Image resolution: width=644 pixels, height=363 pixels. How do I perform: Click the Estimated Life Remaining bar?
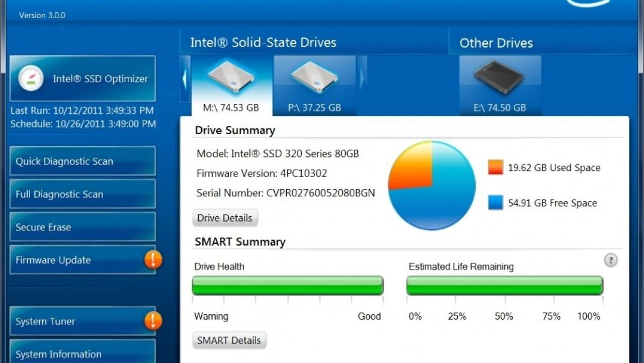(505, 285)
